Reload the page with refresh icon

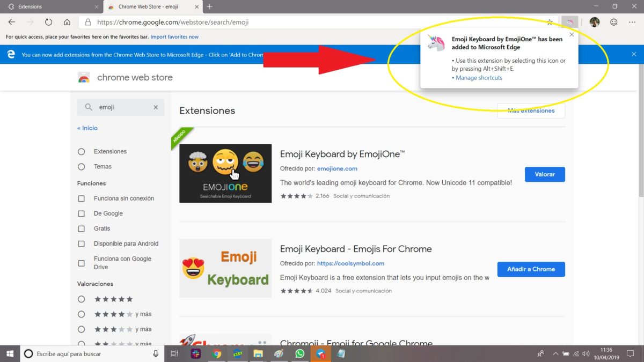point(48,23)
